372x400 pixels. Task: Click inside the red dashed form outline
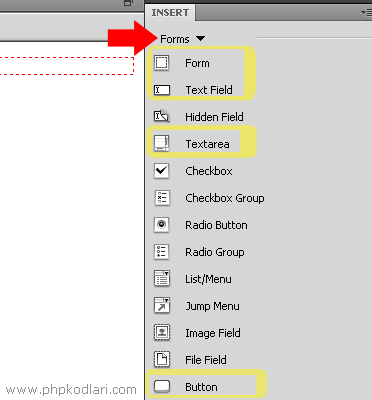click(x=67, y=66)
